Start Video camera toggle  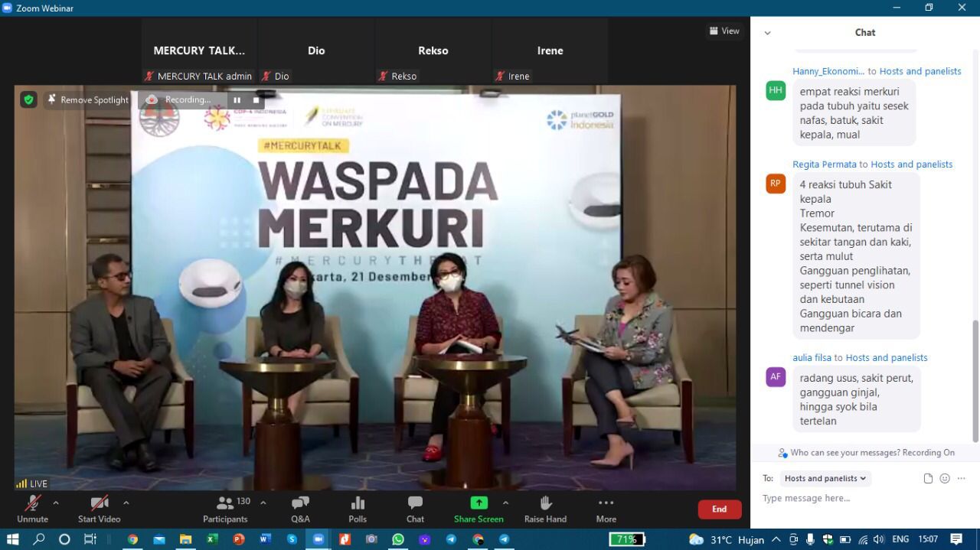(x=99, y=508)
